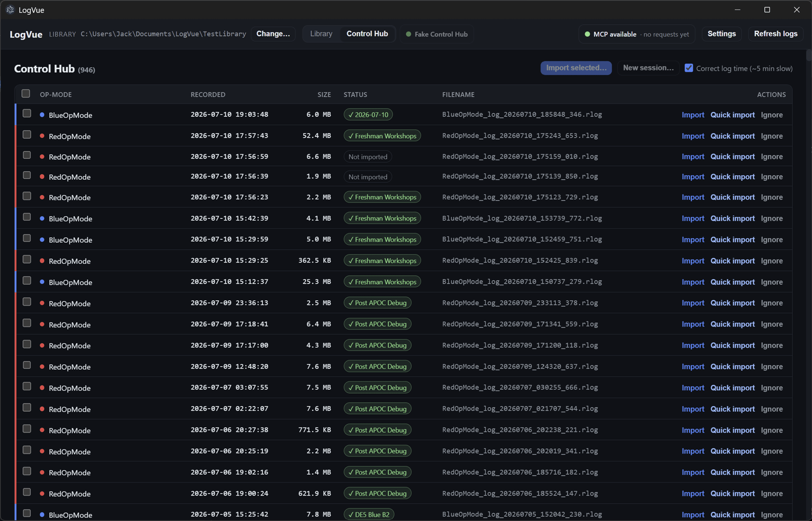This screenshot has height=521, width=812.
Task: Click the LogVue app icon in title bar
Action: point(10,10)
